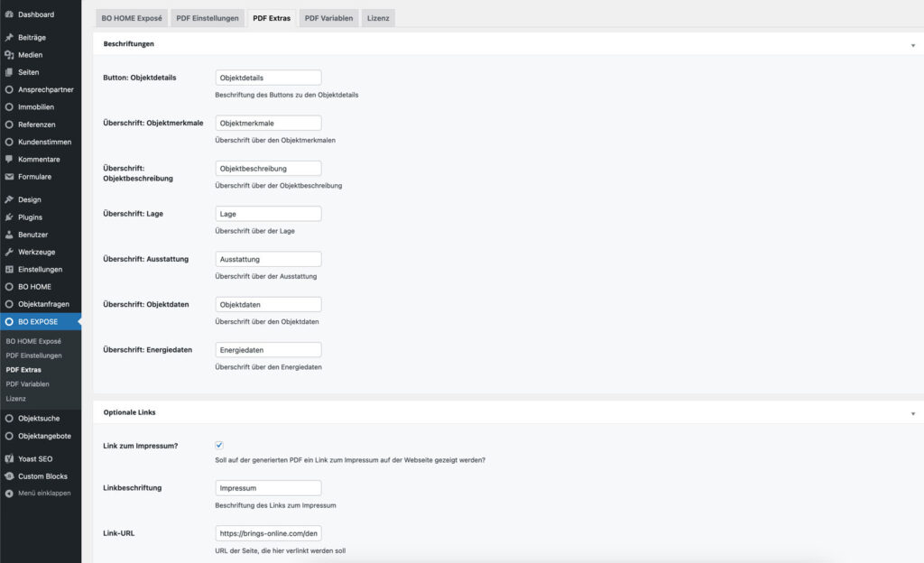Select the Immobilien sidebar icon
The width and height of the screenshot is (924, 563).
[9, 107]
